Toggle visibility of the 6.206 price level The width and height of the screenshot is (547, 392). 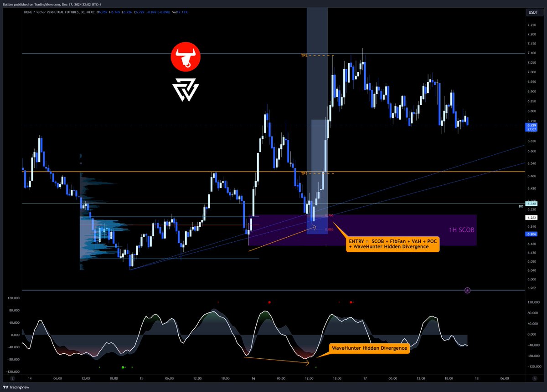532,234
